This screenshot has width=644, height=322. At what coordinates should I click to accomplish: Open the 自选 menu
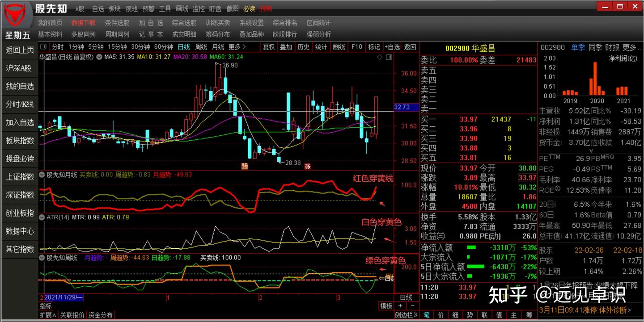coord(98,8)
